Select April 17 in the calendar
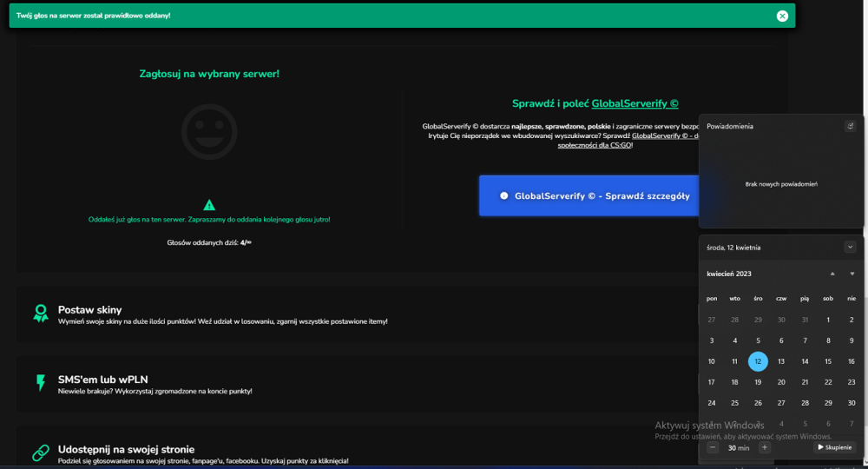The image size is (868, 469). (x=712, y=382)
